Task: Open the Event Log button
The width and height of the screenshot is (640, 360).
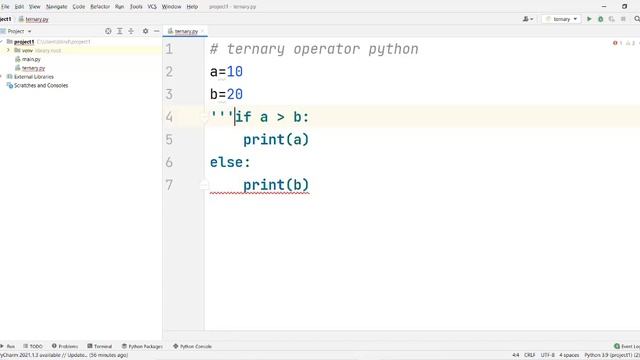Action: click(627, 346)
